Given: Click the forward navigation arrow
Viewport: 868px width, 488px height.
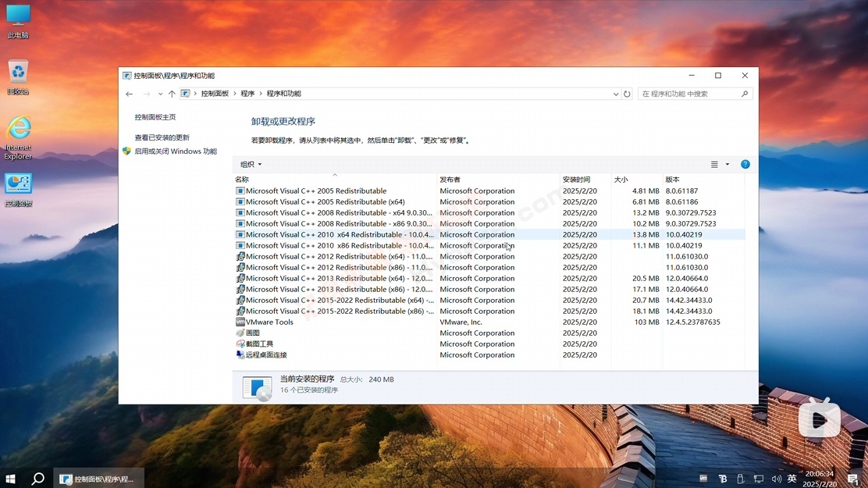Looking at the screenshot, I should click(147, 94).
